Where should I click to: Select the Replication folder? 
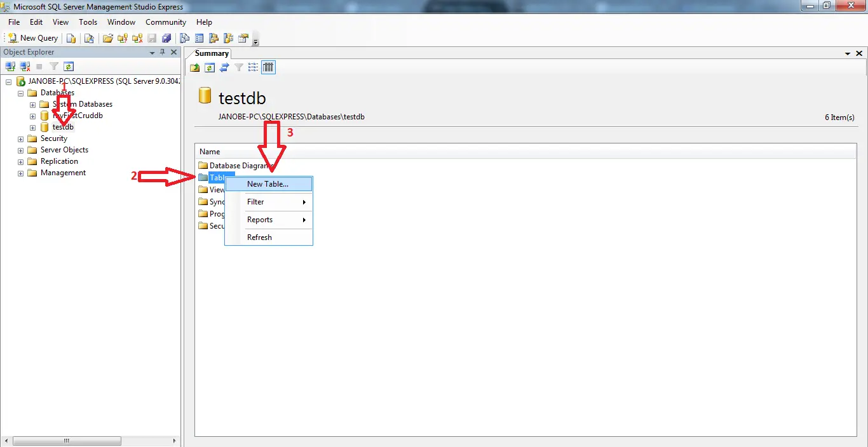[59, 161]
